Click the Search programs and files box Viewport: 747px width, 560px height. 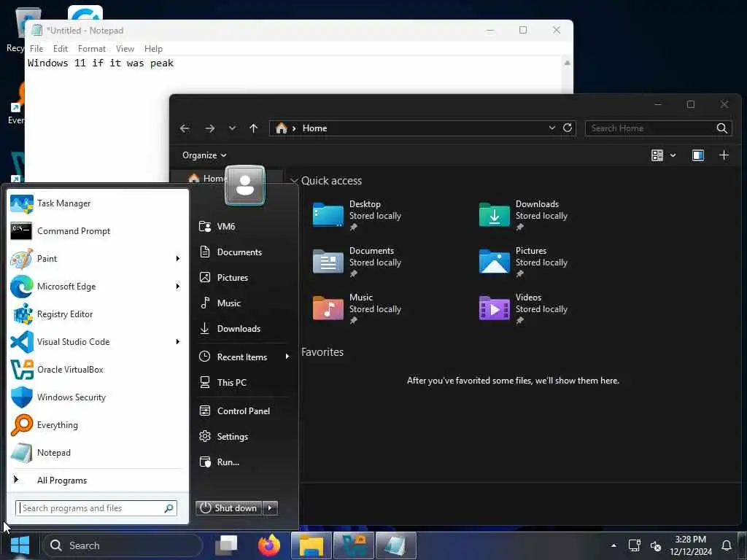(x=96, y=508)
